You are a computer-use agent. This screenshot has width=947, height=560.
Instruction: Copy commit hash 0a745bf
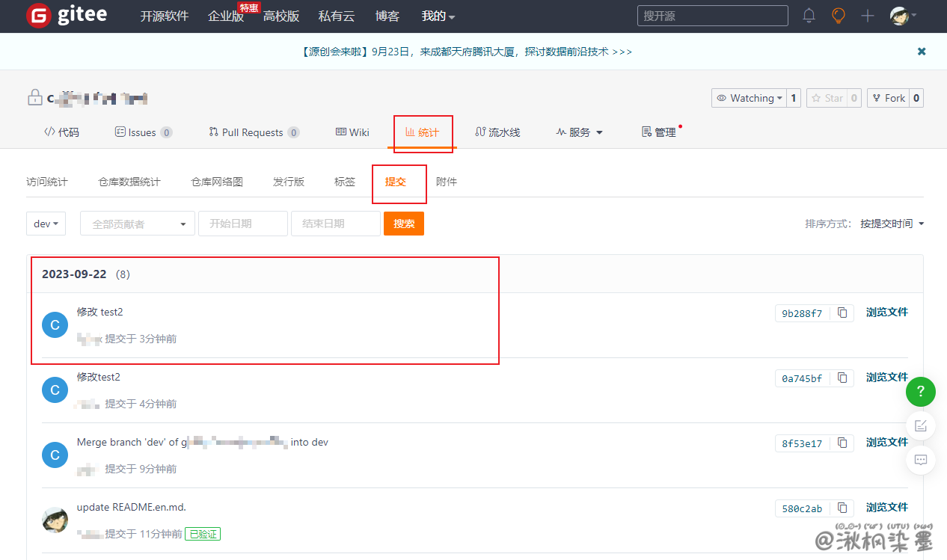tap(842, 378)
